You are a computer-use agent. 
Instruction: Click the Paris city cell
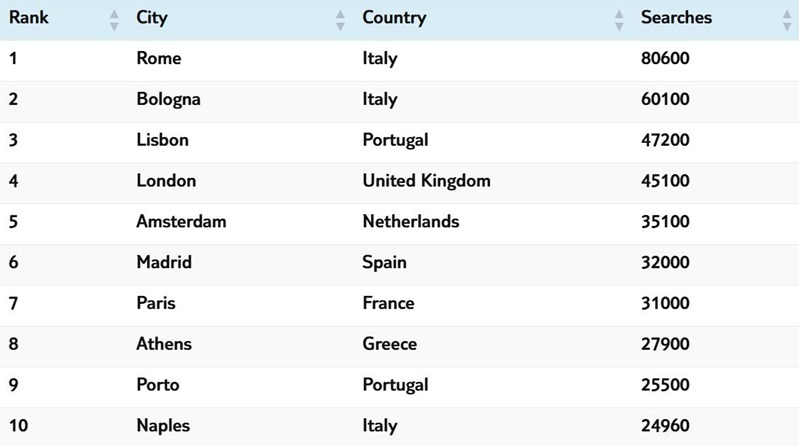click(x=156, y=303)
